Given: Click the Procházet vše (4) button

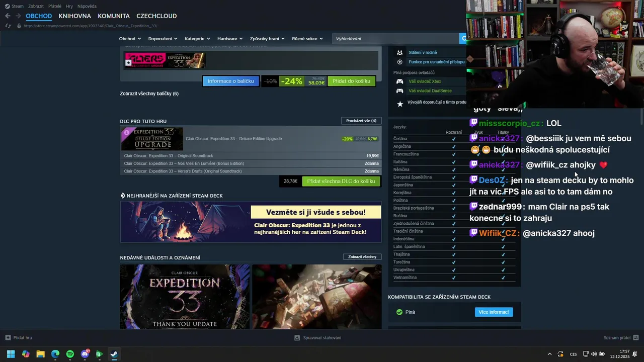Looking at the screenshot, I should [361, 121].
